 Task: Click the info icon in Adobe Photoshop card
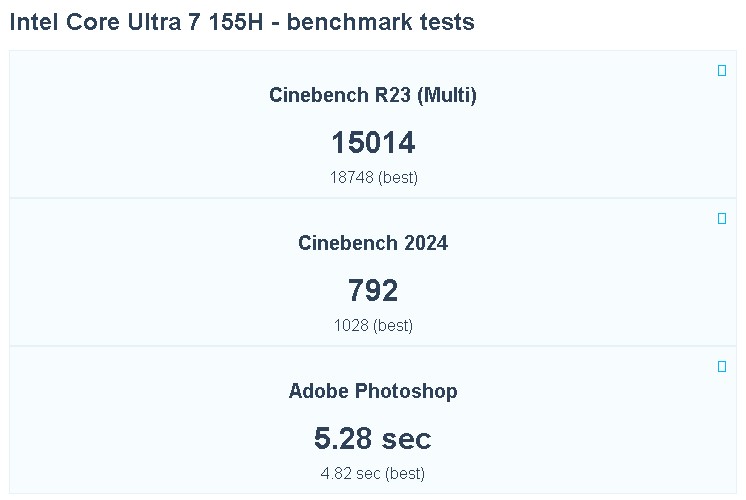(x=722, y=366)
